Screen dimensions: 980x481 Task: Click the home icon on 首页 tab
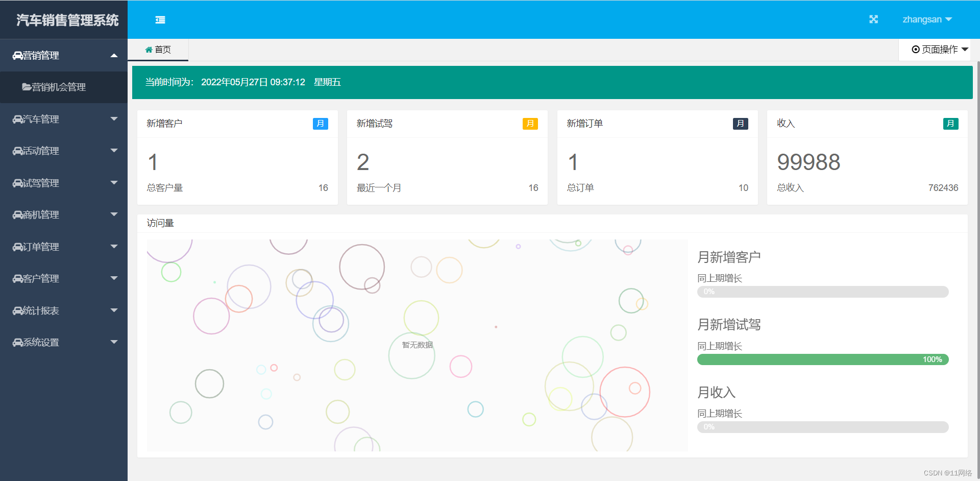click(149, 50)
